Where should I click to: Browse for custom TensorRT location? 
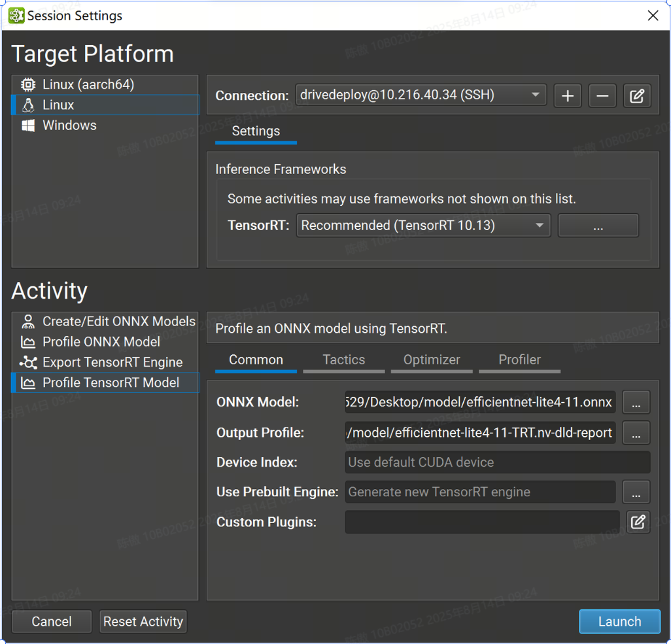coord(598,226)
